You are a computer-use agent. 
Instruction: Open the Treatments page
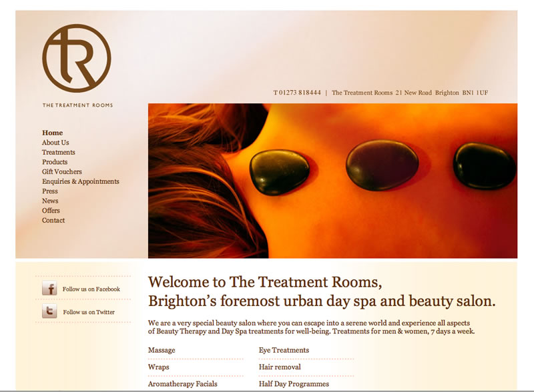pos(59,152)
